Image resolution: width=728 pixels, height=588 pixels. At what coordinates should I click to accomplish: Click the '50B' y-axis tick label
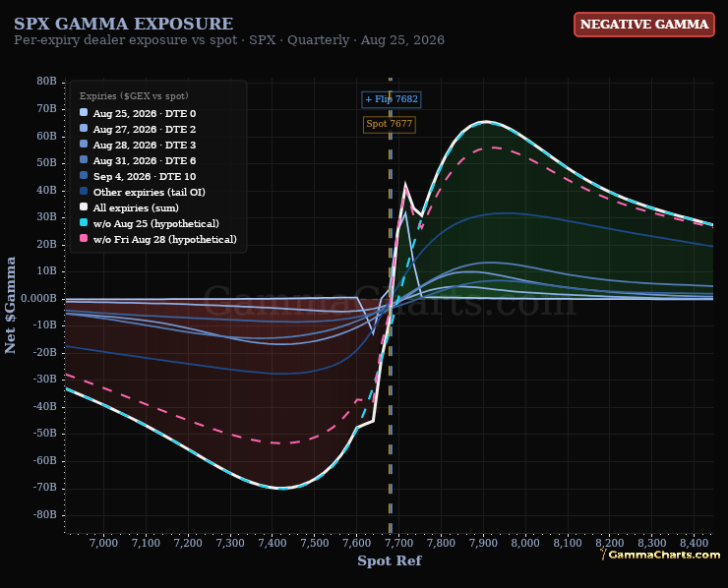click(x=46, y=163)
